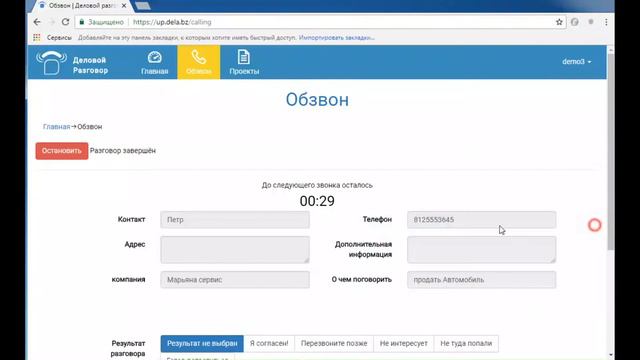Close the Обзвон browser tab

[124, 6]
